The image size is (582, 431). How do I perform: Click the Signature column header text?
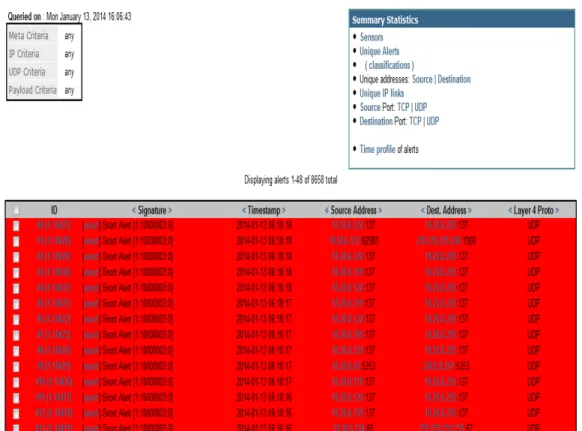152,210
